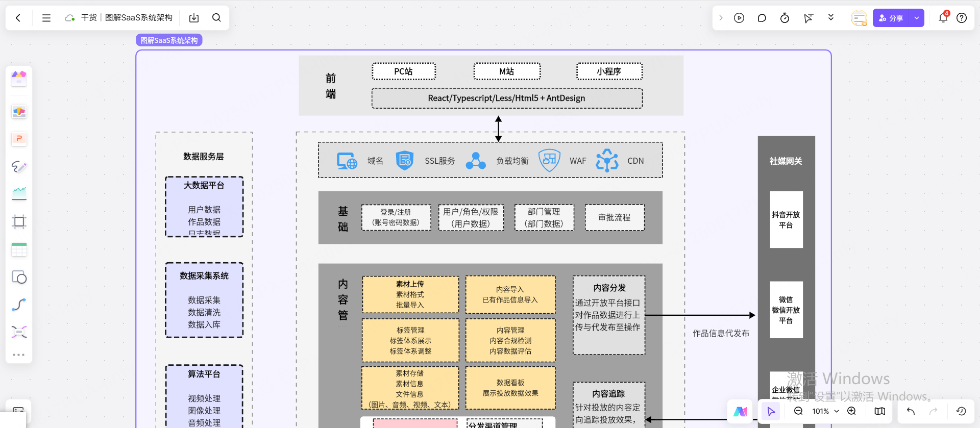This screenshot has height=428, width=980.
Task: Select the 标签管理 yellow box
Action: pos(410,340)
